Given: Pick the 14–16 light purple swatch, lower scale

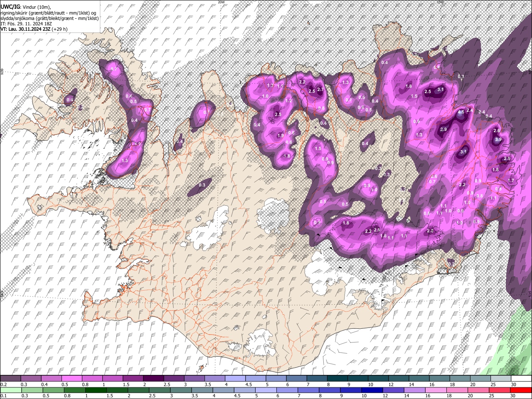Looking at the screenshot, I should click(415, 390).
